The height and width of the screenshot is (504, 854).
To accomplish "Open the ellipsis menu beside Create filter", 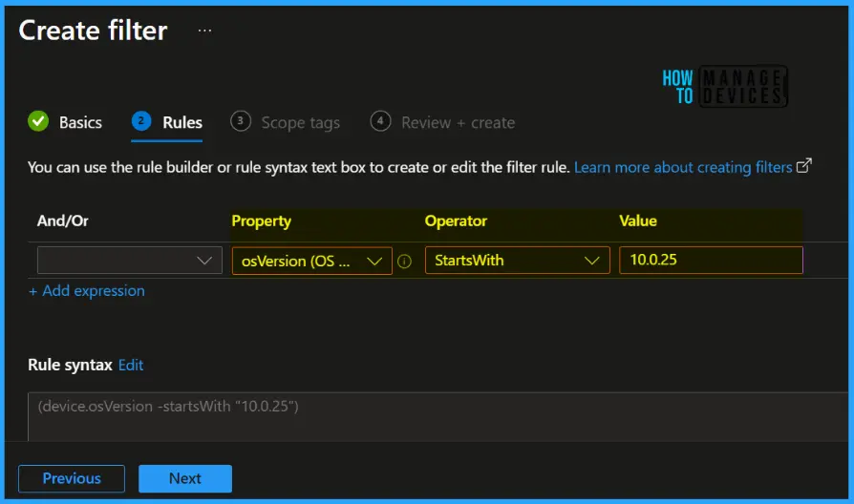I will coord(204,31).
